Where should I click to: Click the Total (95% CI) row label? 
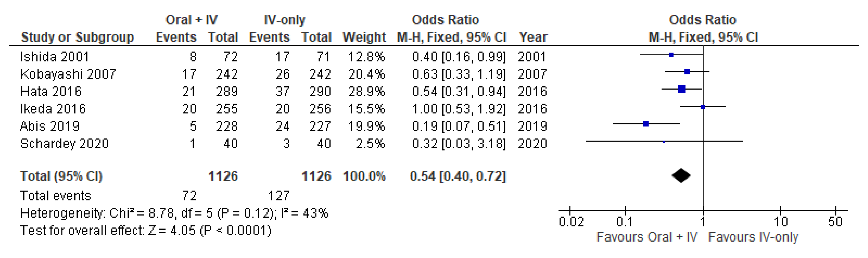click(x=61, y=176)
